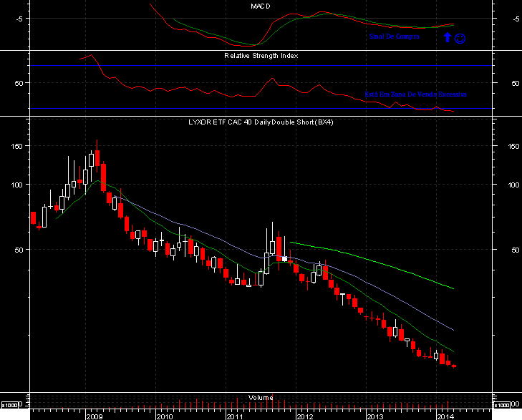Select the 'Sinal De Compra' annotation text
The width and height of the screenshot is (522, 420).
[x=394, y=36]
